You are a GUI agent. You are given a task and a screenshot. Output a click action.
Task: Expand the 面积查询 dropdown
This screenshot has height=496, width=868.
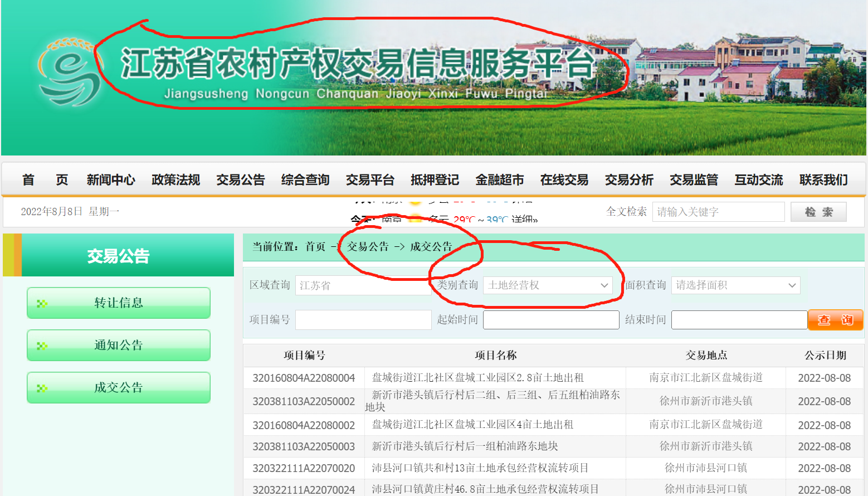[735, 285]
